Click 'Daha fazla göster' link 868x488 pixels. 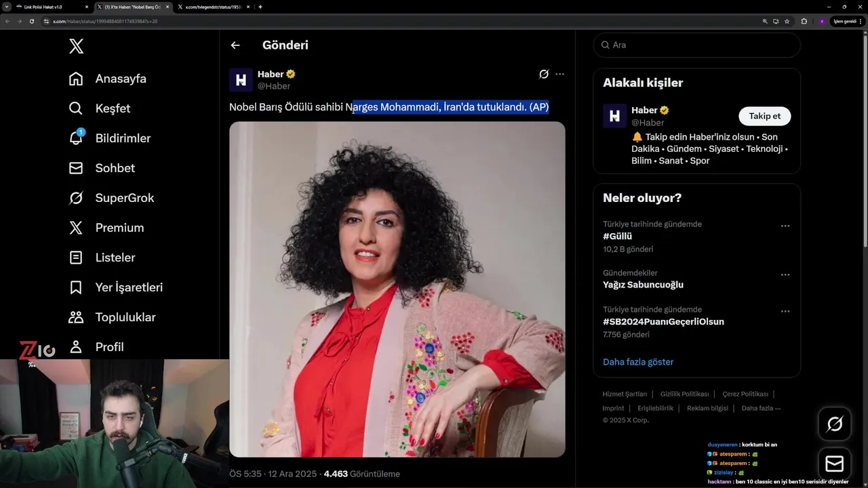[638, 362]
